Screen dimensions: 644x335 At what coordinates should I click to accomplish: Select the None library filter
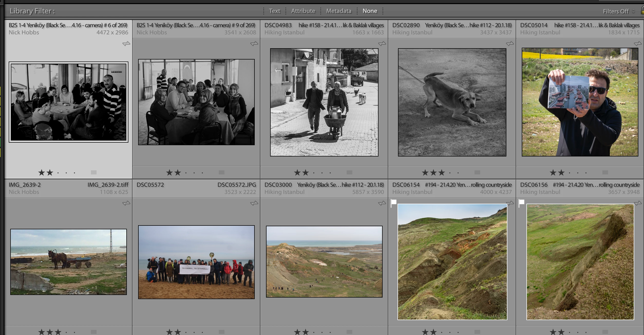pyautogui.click(x=370, y=11)
